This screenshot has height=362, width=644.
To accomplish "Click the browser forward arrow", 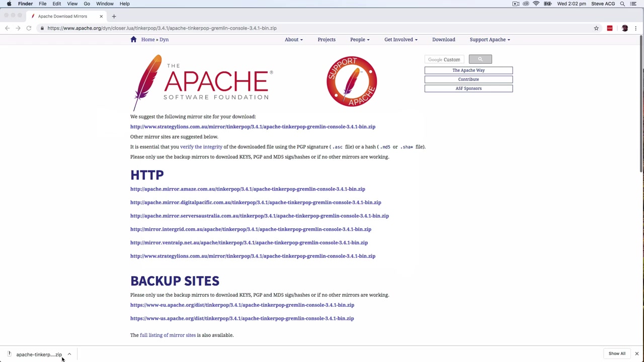I will click(18, 28).
